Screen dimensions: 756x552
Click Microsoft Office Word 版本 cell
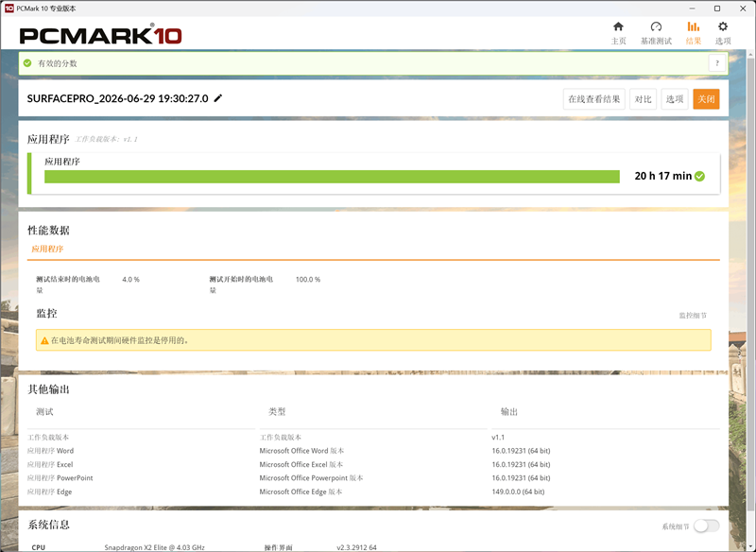pyautogui.click(x=301, y=451)
